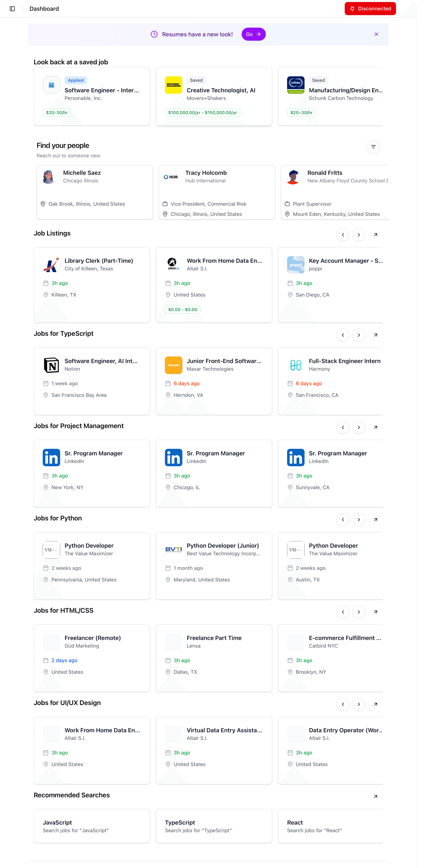Go to next Job Listings page

pyautogui.click(x=359, y=235)
